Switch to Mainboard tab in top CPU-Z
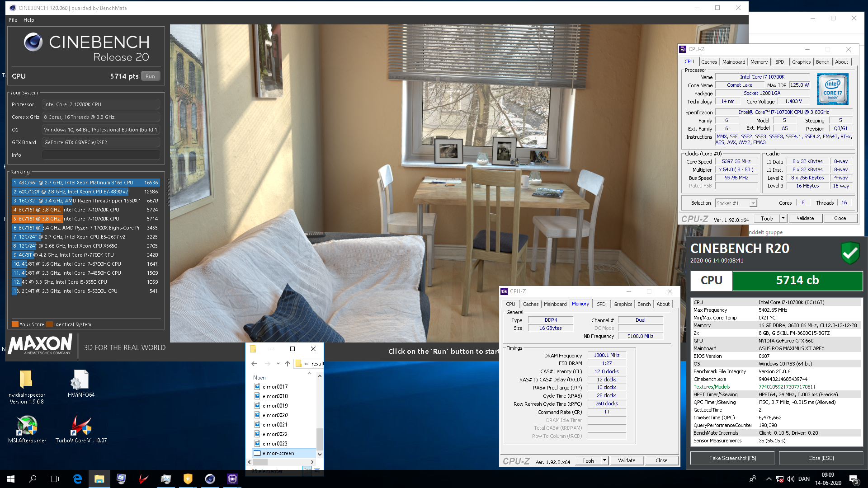This screenshot has width=868, height=488. click(x=734, y=62)
